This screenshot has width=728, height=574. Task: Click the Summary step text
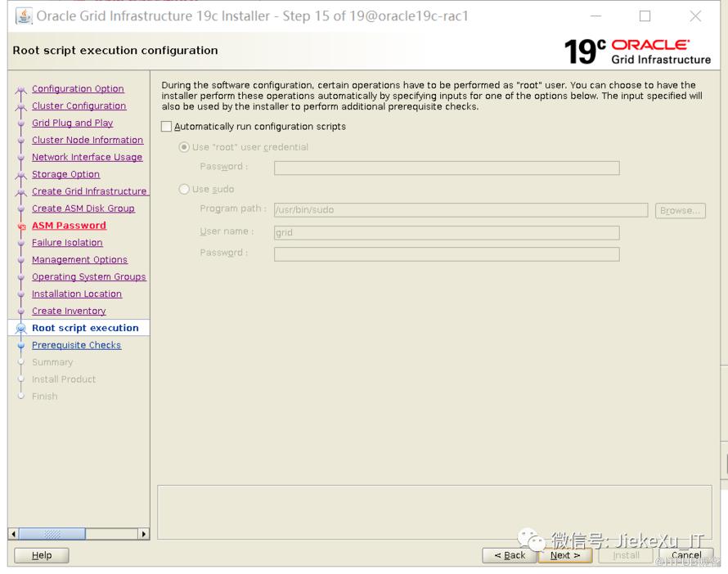[52, 362]
